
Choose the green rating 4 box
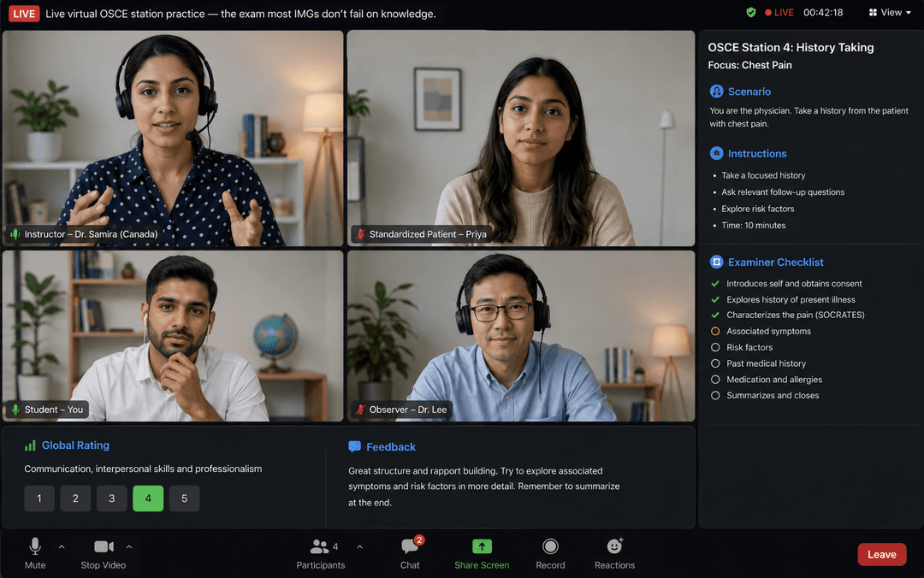[148, 498]
